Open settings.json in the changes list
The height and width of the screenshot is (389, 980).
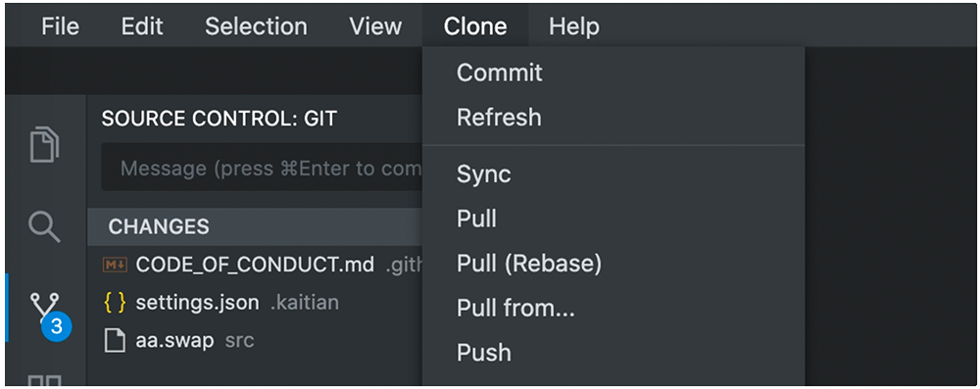198,303
